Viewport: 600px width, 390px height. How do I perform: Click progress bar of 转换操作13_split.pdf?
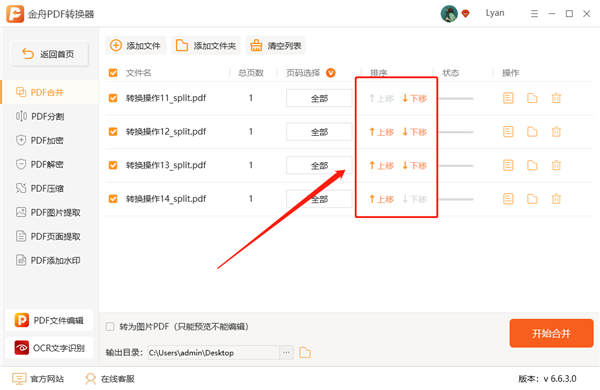[456, 166]
